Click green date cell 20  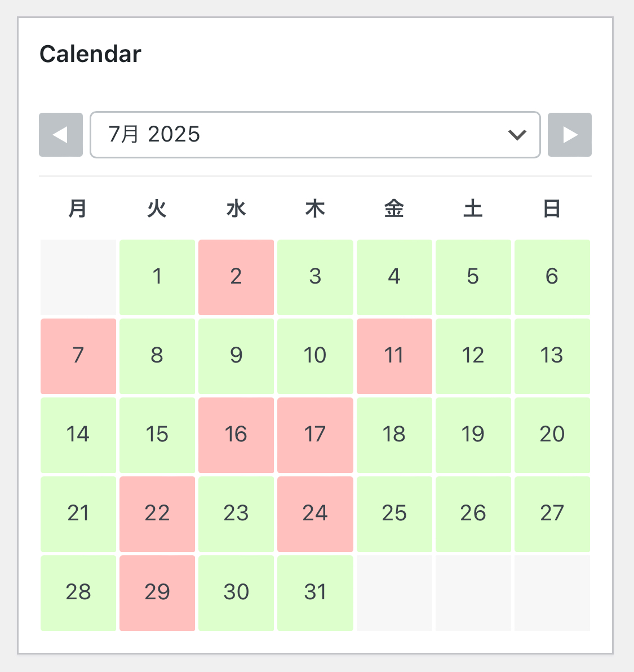point(552,435)
